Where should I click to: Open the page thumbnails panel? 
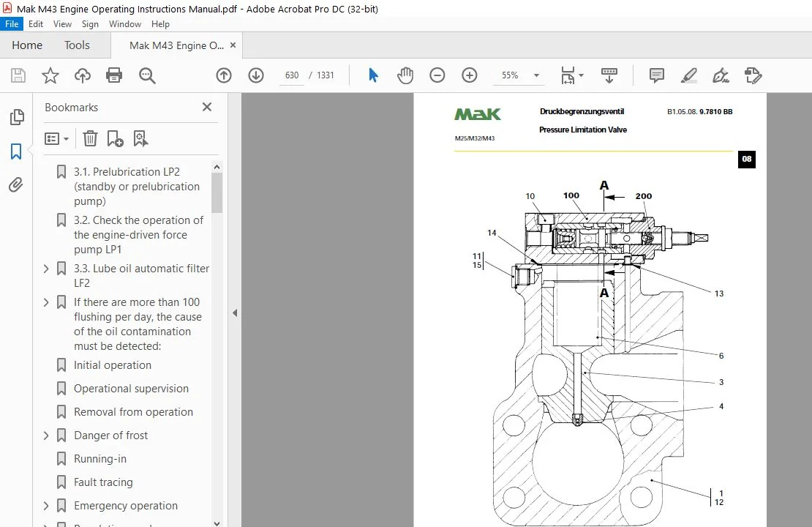(x=17, y=117)
